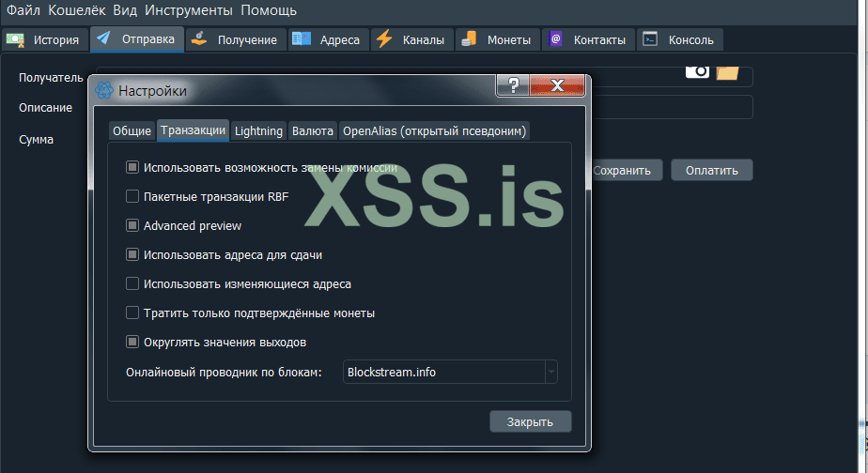Open the Адреса tab
Screen dimensions: 868x473
[328, 39]
